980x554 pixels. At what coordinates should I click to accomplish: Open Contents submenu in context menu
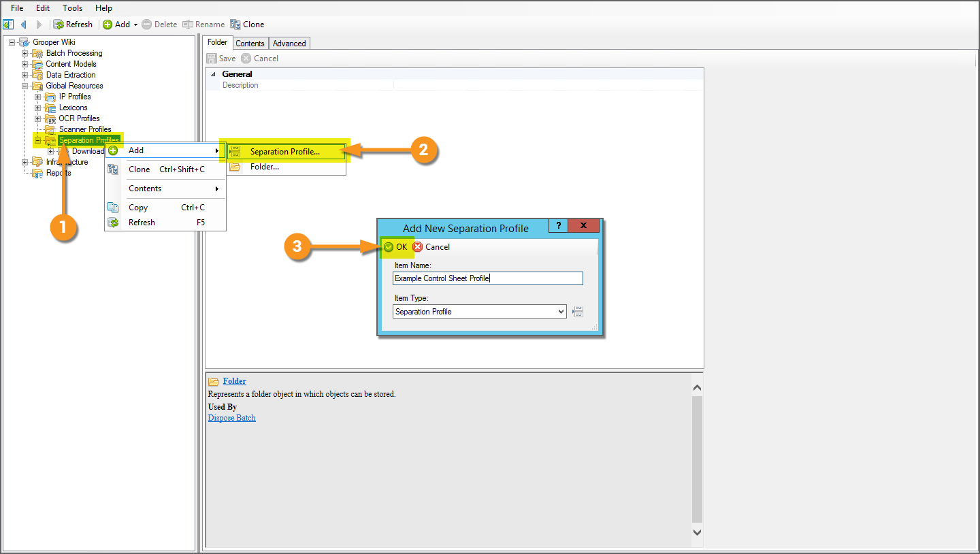(165, 189)
